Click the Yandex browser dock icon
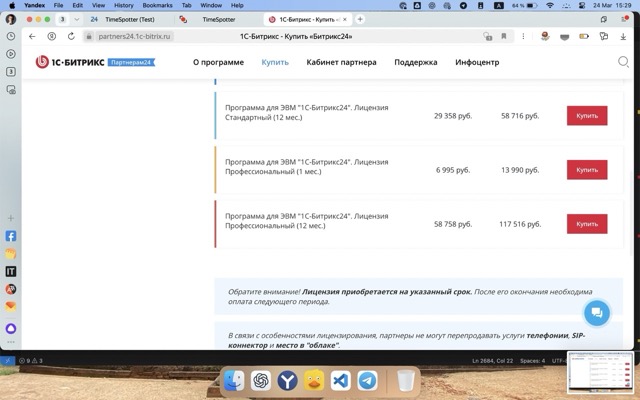 pyautogui.click(x=288, y=381)
